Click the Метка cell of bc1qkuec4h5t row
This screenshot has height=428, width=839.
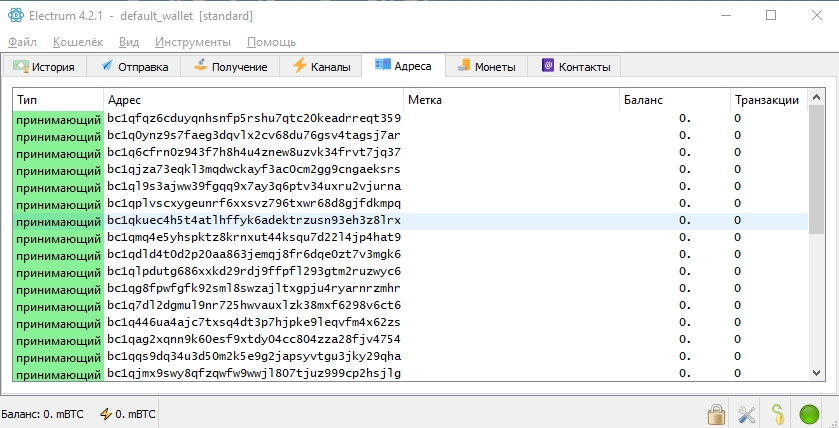512,220
